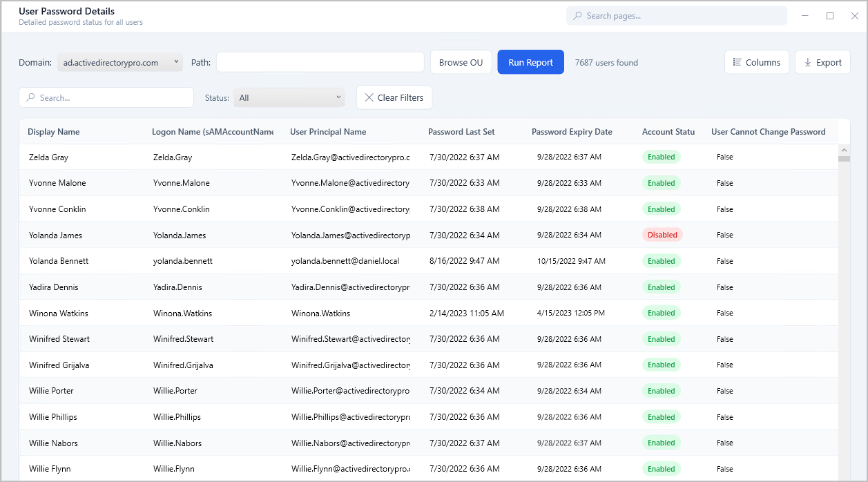
Task: Select the Willie Flynn display name
Action: tap(50, 469)
